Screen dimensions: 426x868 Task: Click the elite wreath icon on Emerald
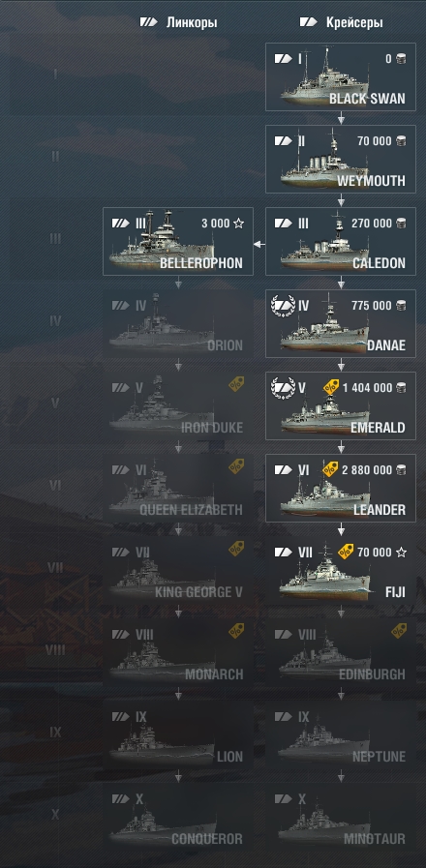(283, 387)
